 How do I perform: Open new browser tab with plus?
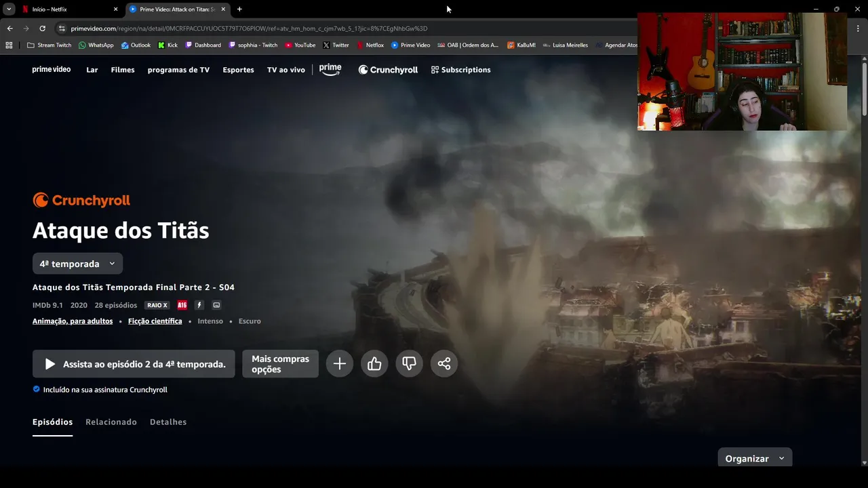[x=239, y=9]
